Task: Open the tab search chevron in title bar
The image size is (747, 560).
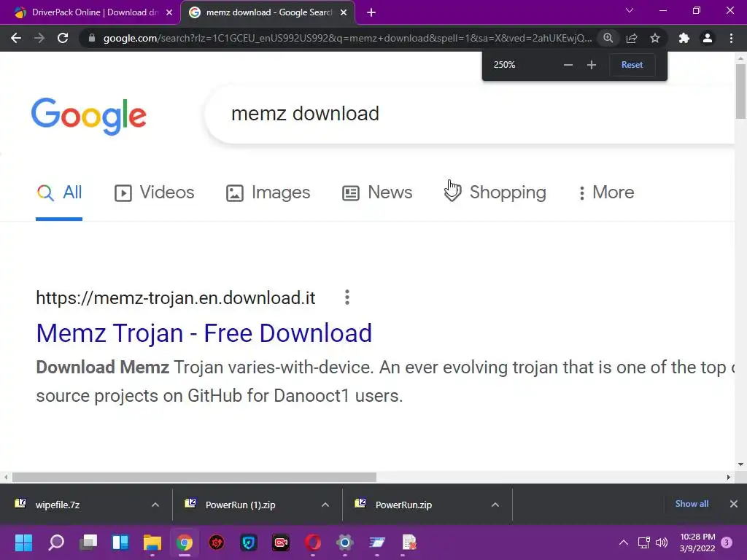Action: (630, 10)
